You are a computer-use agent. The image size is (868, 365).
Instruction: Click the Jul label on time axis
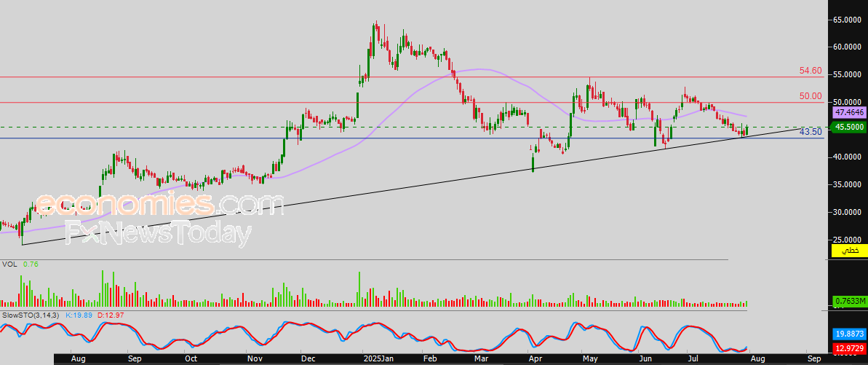[x=693, y=359]
